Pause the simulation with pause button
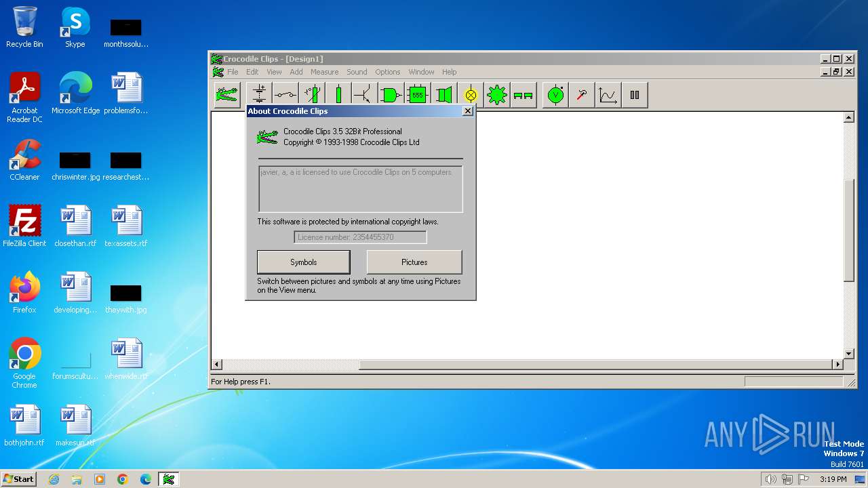 click(x=635, y=95)
